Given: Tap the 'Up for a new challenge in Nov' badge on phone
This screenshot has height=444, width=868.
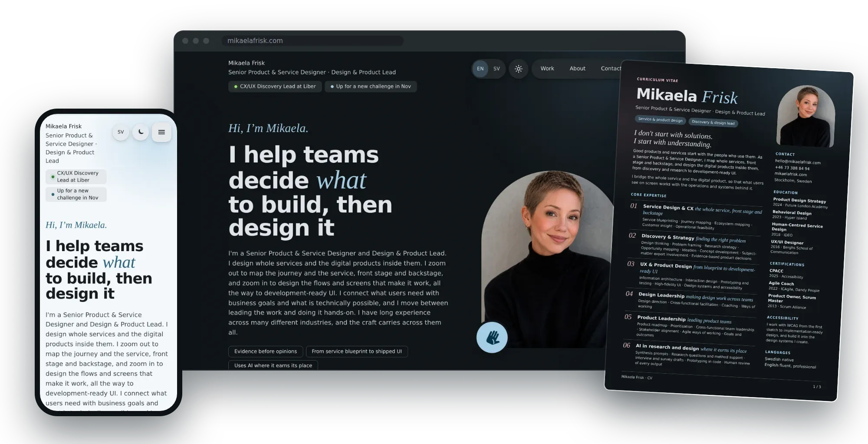Looking at the screenshot, I should [76, 194].
